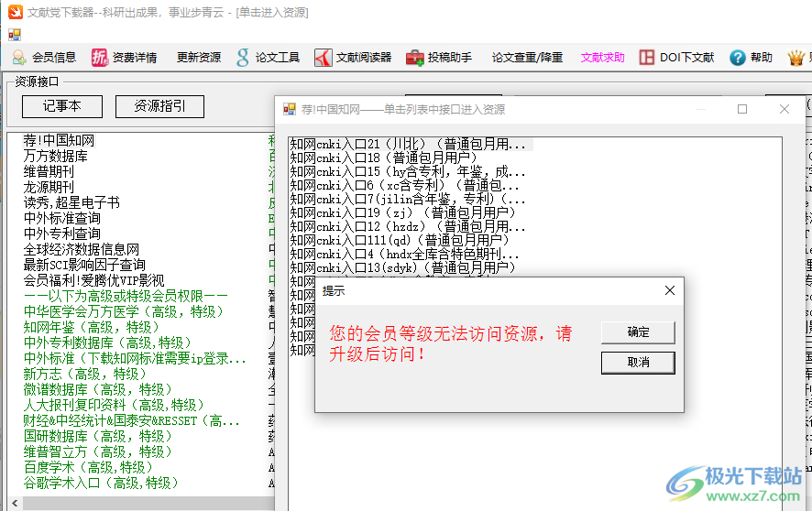Select 人大报刊复印资料 entry
This screenshot has width=812, height=511.
[114, 405]
